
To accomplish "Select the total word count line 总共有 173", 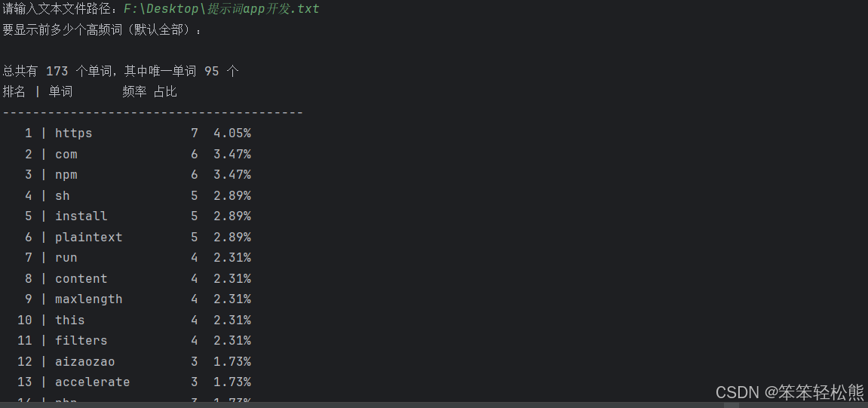I will point(121,71).
